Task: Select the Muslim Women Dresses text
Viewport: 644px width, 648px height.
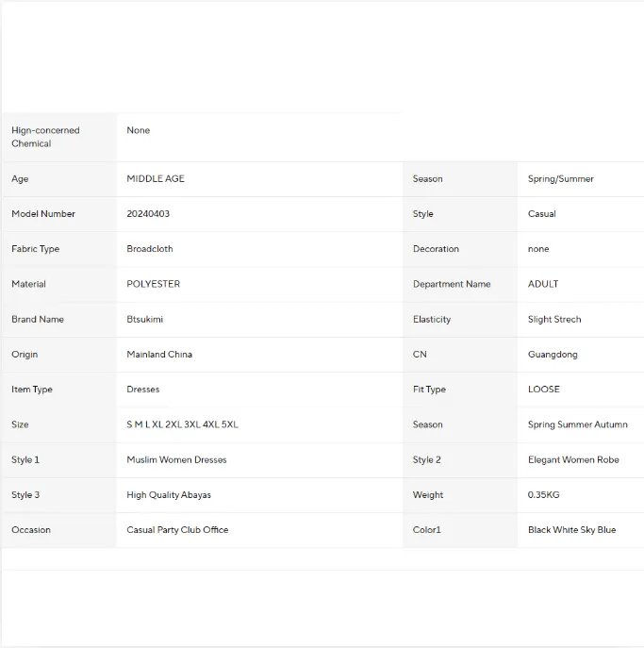Action: click(176, 459)
